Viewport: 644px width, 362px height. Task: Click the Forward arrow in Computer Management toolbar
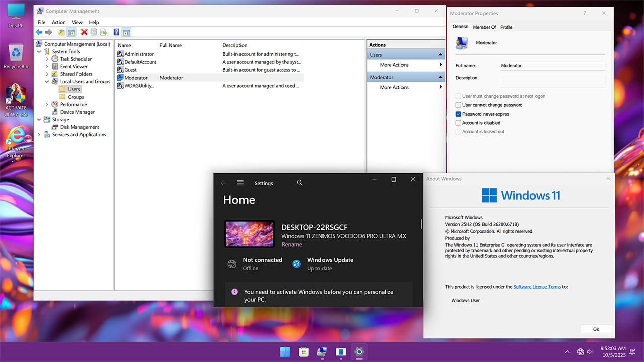coord(49,32)
